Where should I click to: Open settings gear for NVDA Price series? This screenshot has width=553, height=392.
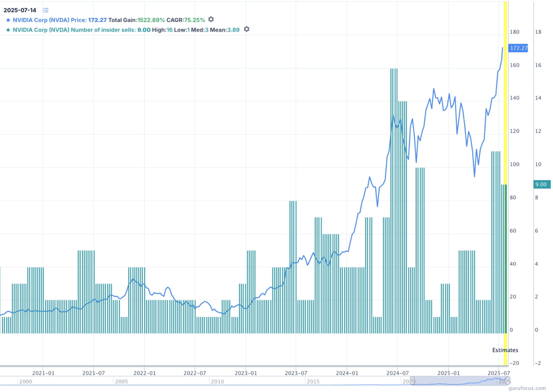[211, 19]
